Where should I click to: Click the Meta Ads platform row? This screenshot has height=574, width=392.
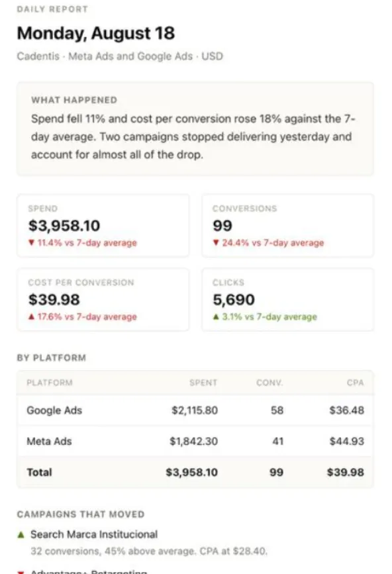click(195, 441)
